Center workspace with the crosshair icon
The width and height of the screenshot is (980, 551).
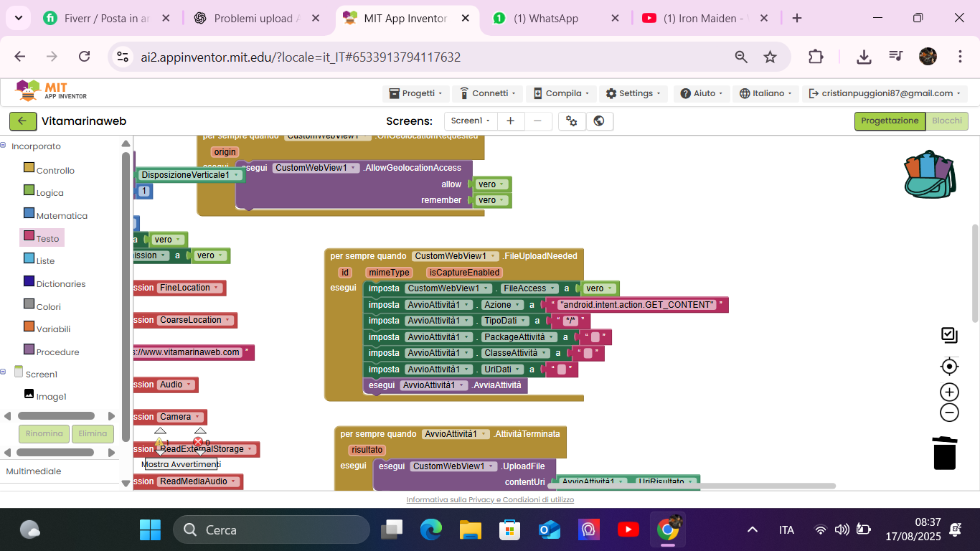click(949, 367)
